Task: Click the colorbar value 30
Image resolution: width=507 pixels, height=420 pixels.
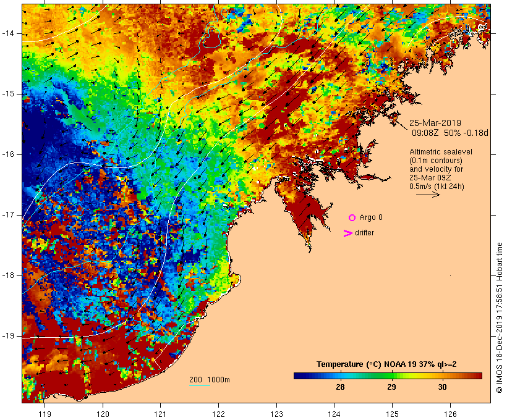Action: pos(442,387)
